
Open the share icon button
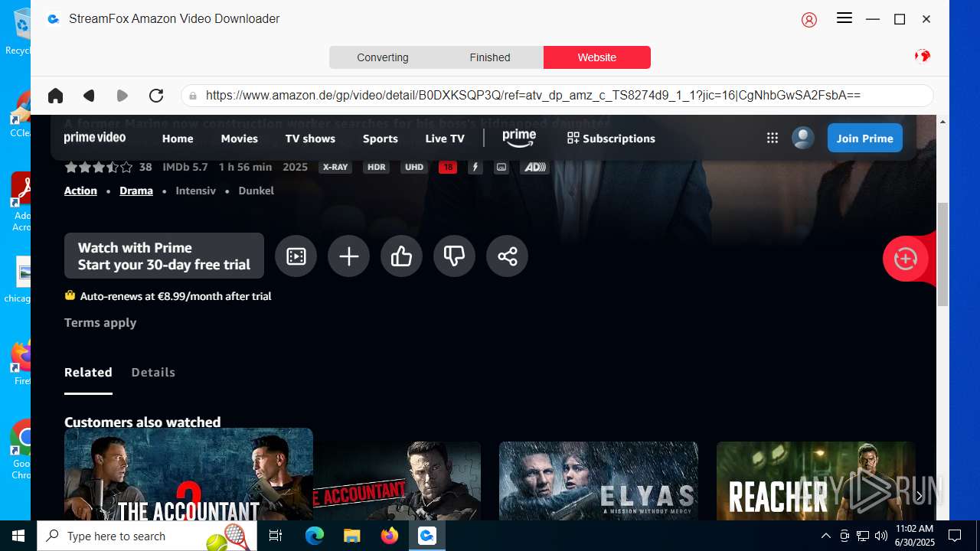coord(507,256)
